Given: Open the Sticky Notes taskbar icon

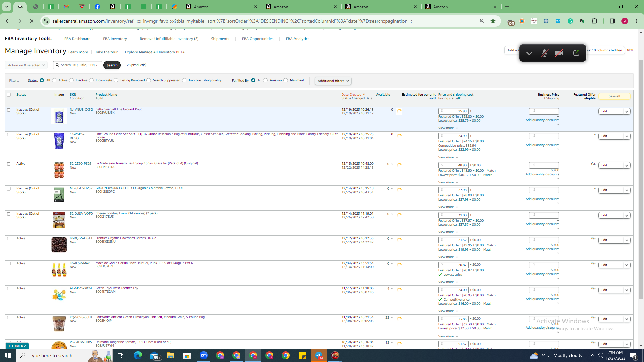Looking at the screenshot, I should coord(302,355).
